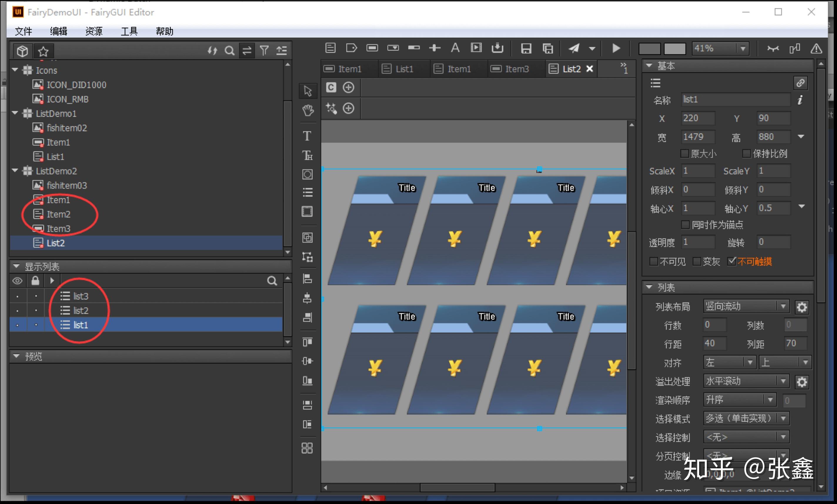
Task: Toggle 不可触摸 checkbox
Action: [x=732, y=261]
